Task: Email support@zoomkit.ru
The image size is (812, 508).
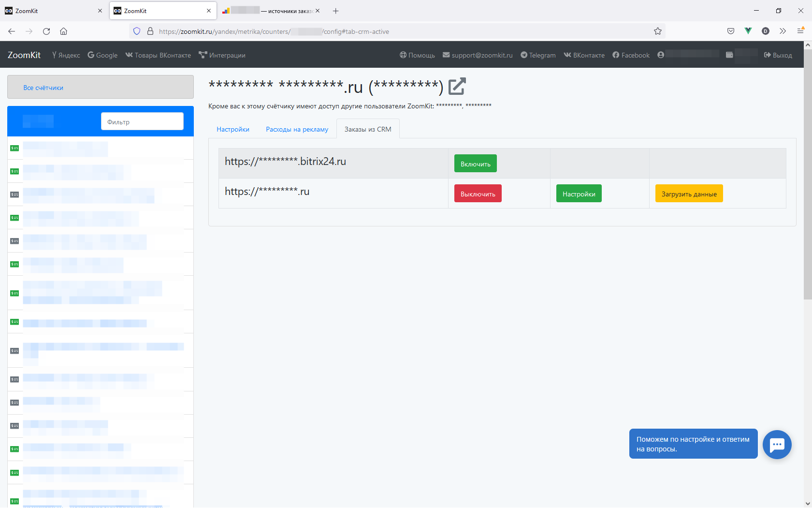Action: click(478, 55)
